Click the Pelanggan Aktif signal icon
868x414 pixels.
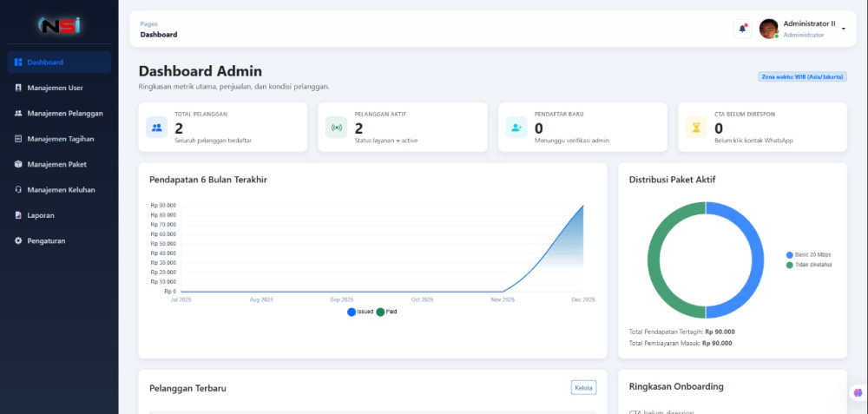point(336,128)
